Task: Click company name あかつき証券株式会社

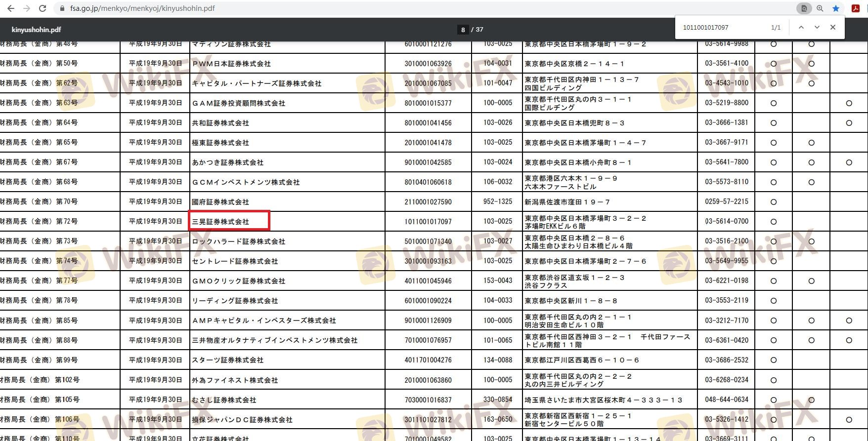Action: point(228,162)
